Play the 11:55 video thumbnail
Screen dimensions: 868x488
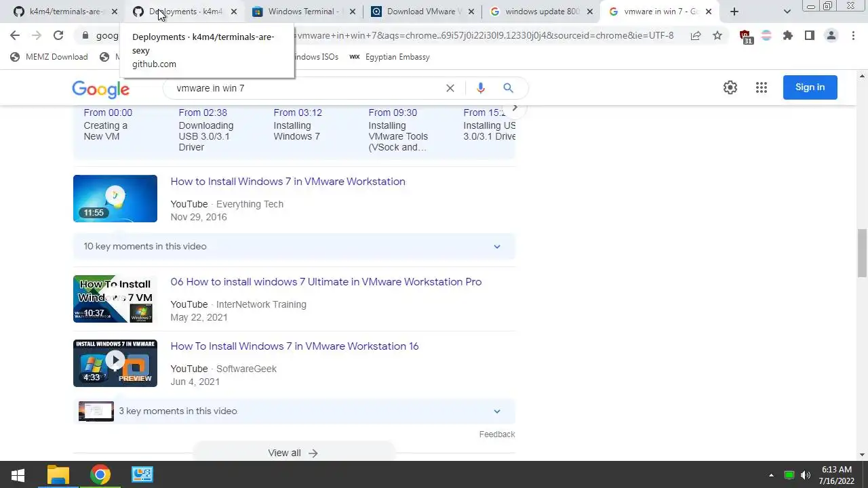(115, 199)
